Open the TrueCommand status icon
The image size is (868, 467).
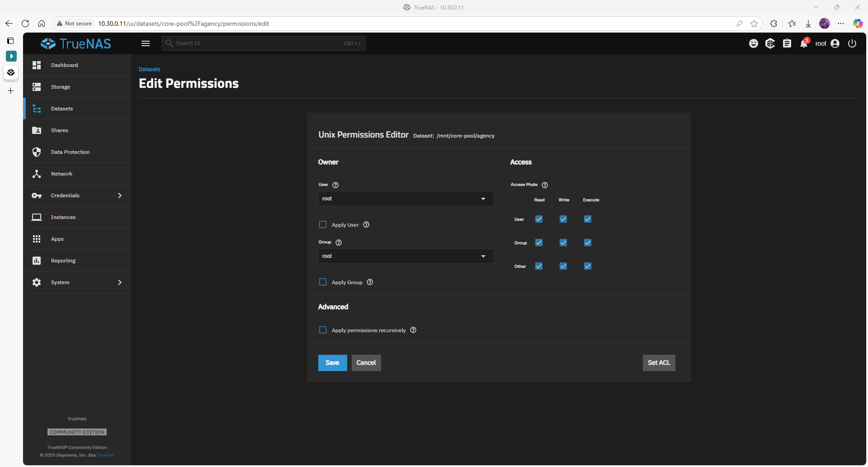[x=770, y=43]
